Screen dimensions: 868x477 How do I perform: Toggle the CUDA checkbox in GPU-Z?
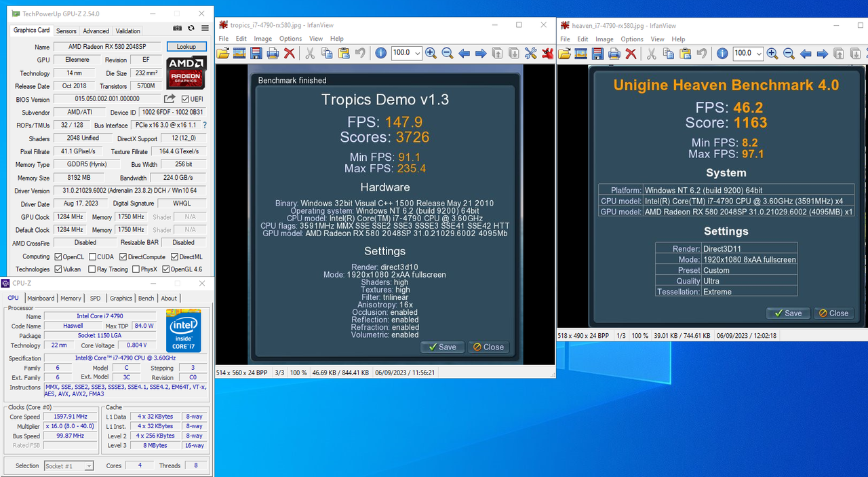92,257
